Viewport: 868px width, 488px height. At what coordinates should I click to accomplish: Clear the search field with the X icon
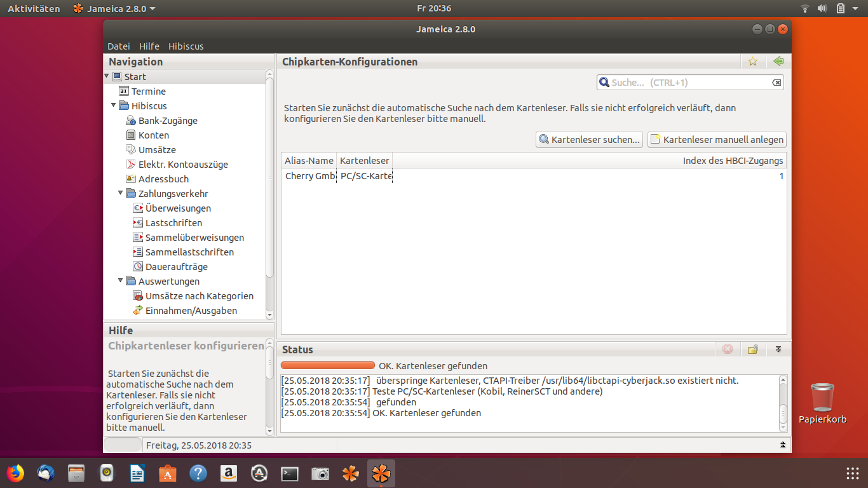point(776,83)
